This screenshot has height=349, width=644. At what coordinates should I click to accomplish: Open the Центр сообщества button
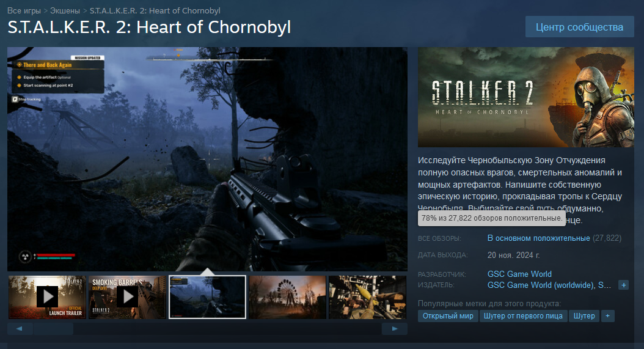[579, 27]
